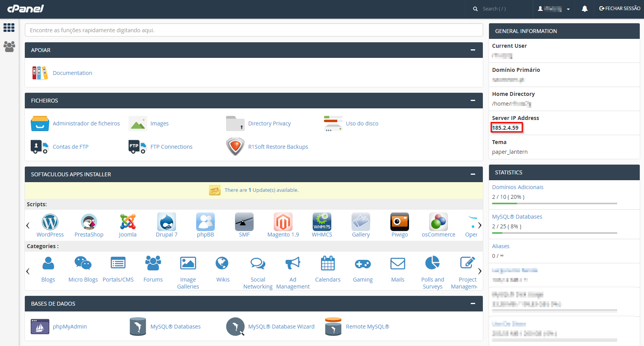The height and width of the screenshot is (346, 644).
Task: Collapse the BASES DE DADOS section
Action: click(473, 304)
